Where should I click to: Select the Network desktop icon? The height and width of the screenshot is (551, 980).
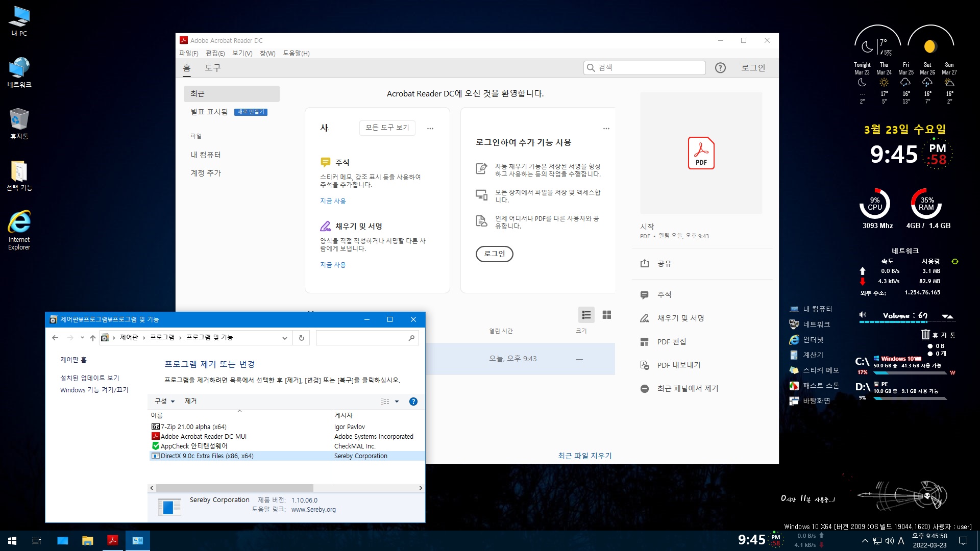click(19, 72)
